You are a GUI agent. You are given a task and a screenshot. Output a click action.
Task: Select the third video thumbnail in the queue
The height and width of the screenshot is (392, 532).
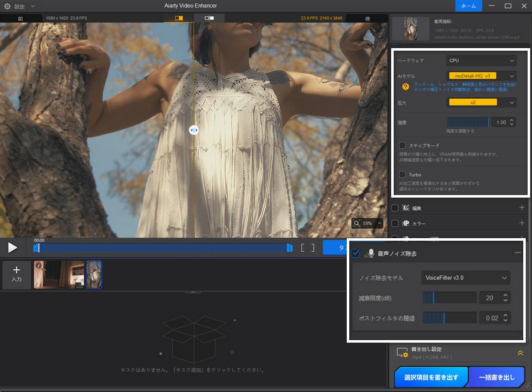(94, 274)
